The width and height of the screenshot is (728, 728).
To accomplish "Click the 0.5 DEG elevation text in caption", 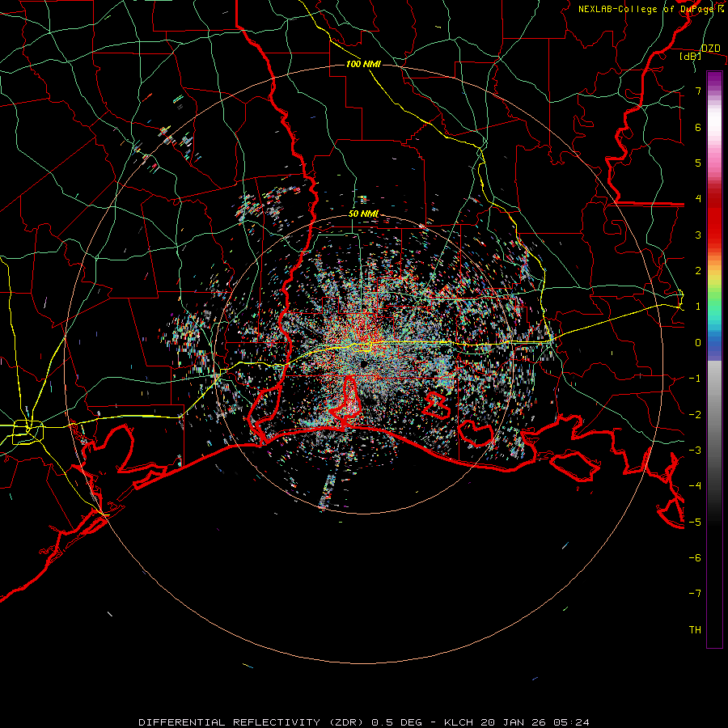I will pyautogui.click(x=397, y=722).
